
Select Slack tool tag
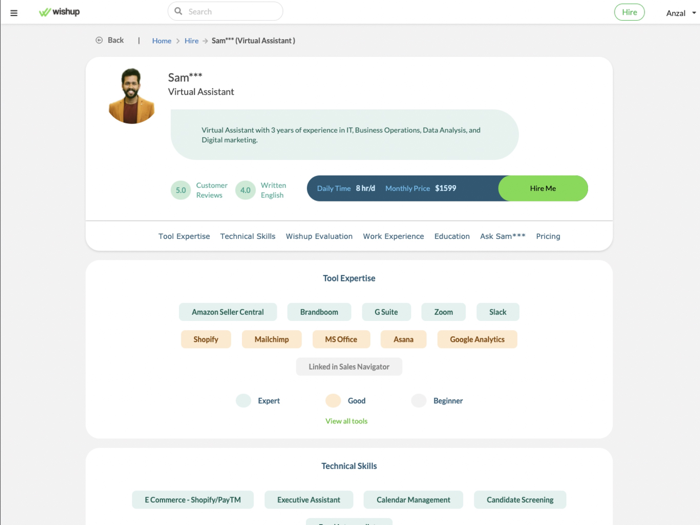498,312
